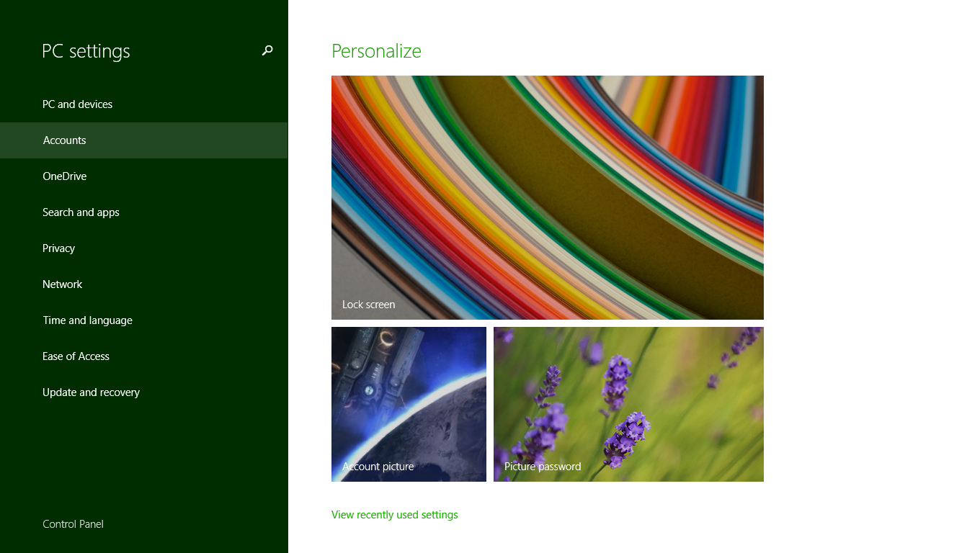Open Network settings
This screenshot has width=980, height=553.
144,284
